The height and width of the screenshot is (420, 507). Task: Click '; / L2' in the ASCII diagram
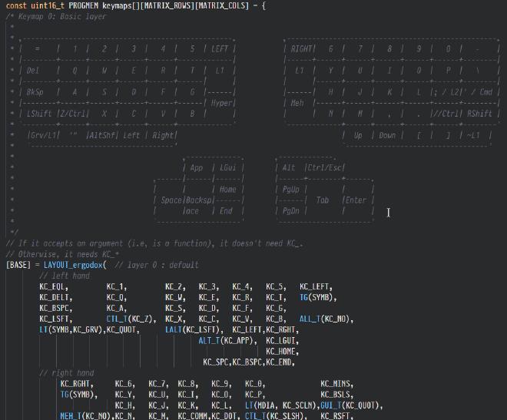(x=446, y=92)
